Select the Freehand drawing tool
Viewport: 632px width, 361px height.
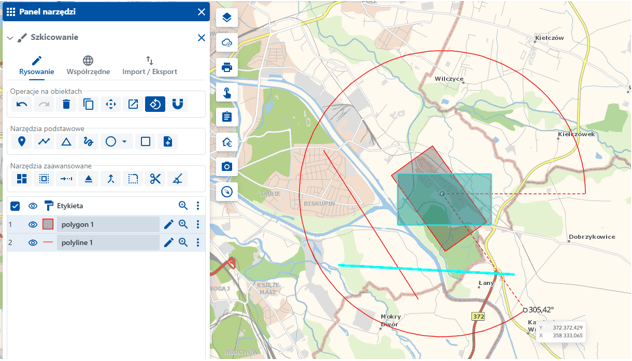88,141
